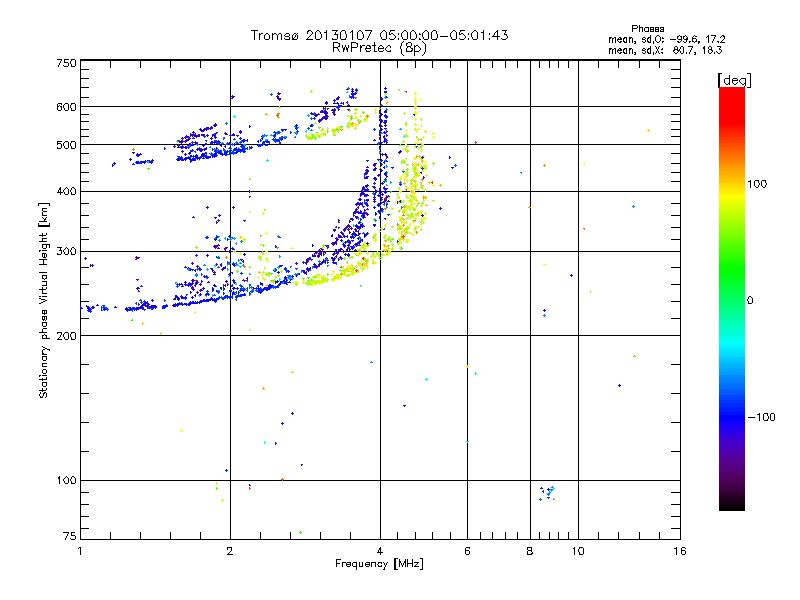Click the x-axis label '1'
Image resolution: width=800 pixels, height=600 pixels.
point(80,551)
